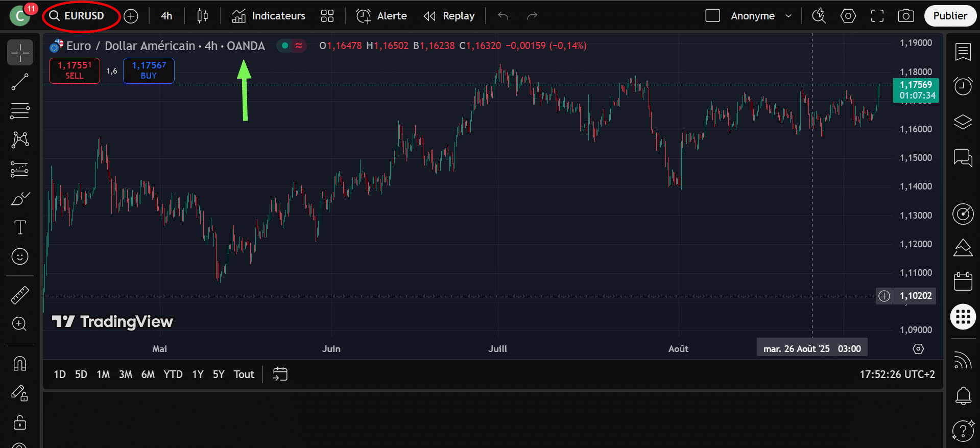Open the candlestick chart type selector

tap(202, 16)
